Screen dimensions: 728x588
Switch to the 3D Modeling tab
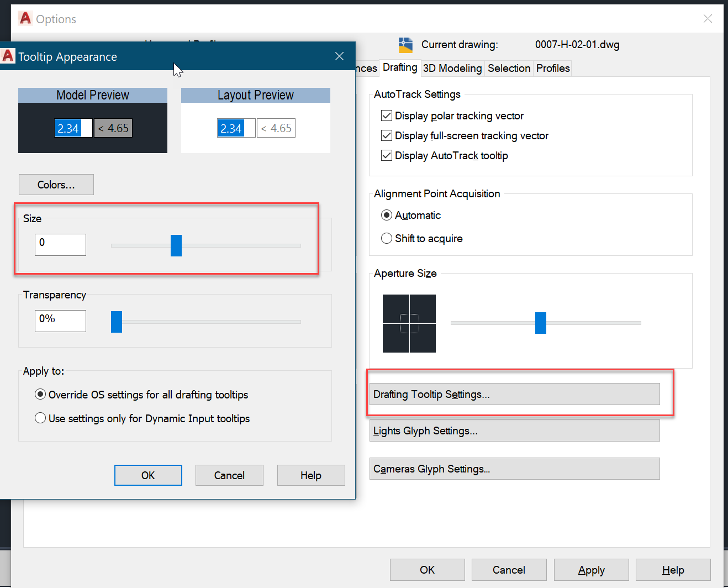tap(452, 67)
